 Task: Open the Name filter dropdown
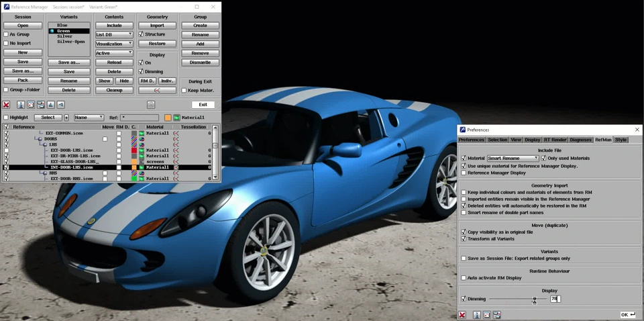click(89, 118)
